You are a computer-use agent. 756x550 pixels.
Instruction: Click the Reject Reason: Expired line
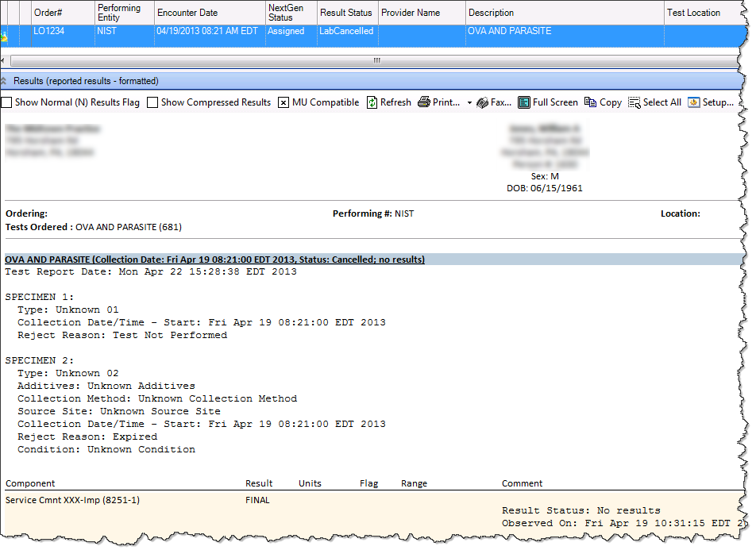87,437
